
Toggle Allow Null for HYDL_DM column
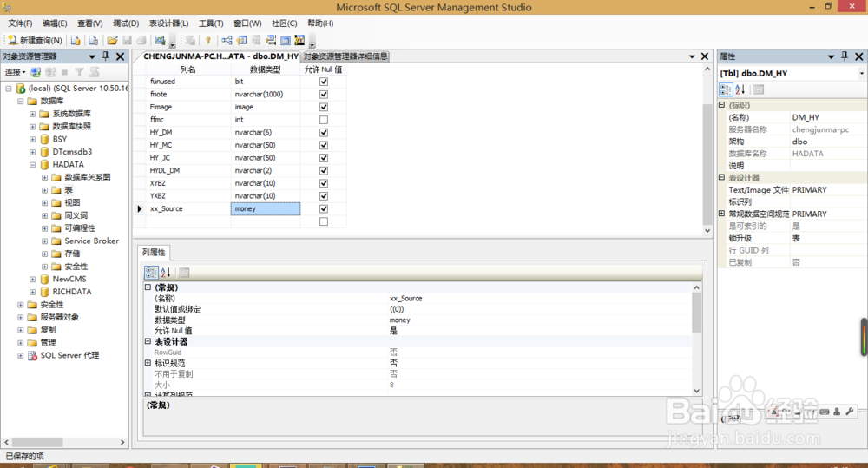pos(324,170)
